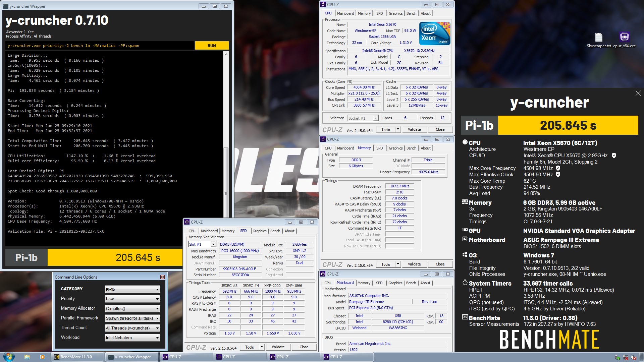644x362 pixels.
Task: Click the shield beside Max Effective Clock
Action: [558, 175]
